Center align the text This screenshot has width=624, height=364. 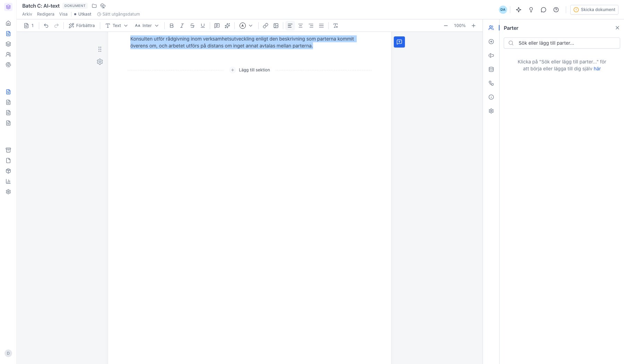point(301,26)
